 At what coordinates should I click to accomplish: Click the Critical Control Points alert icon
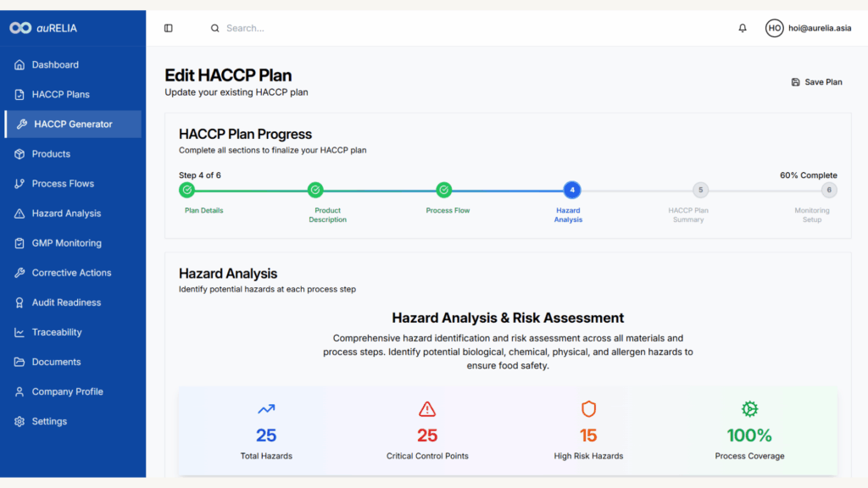[427, 409]
